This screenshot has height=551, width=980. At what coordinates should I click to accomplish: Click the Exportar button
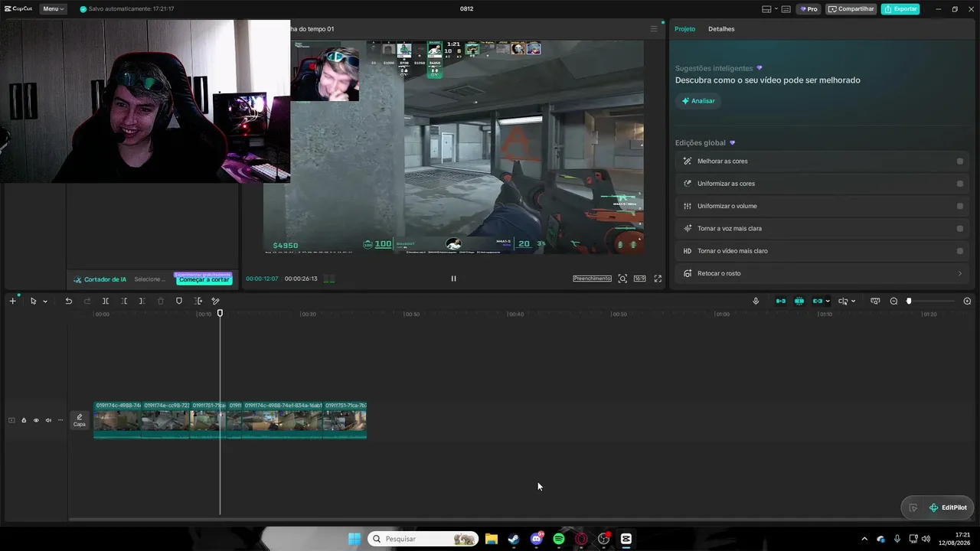click(900, 9)
